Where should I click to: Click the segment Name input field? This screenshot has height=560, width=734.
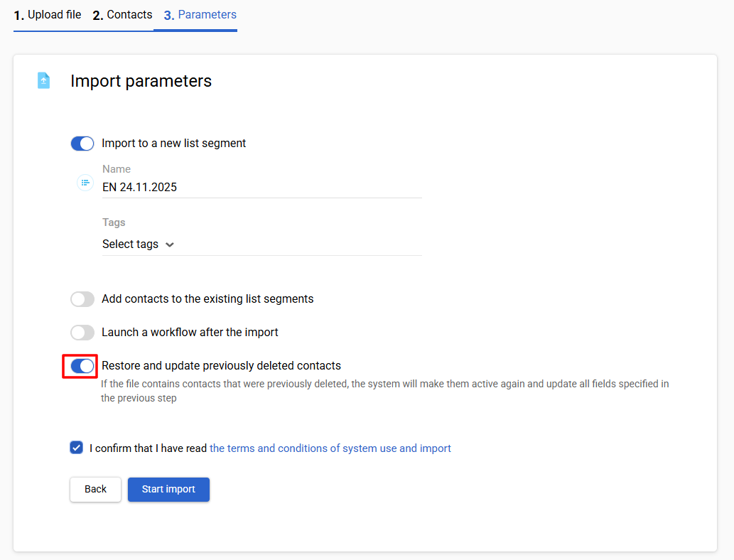point(261,188)
